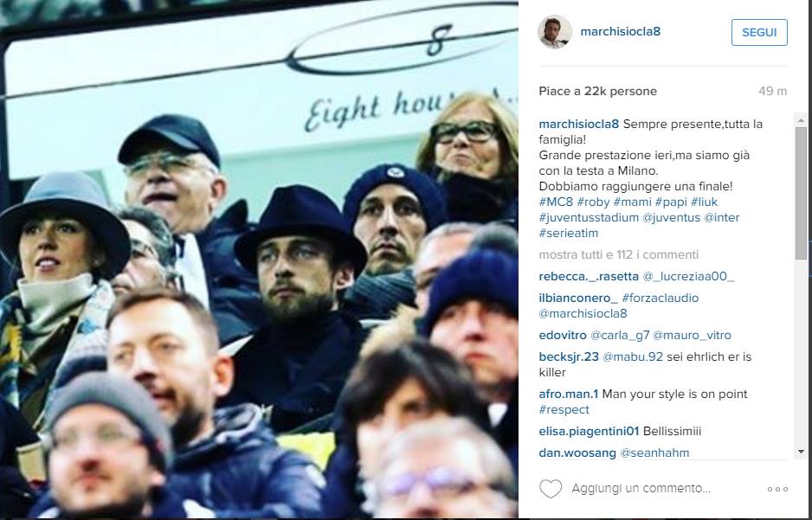This screenshot has height=520, width=812.
Task: Open marchisiocla8 profile avatar picture
Action: pyautogui.click(x=555, y=31)
